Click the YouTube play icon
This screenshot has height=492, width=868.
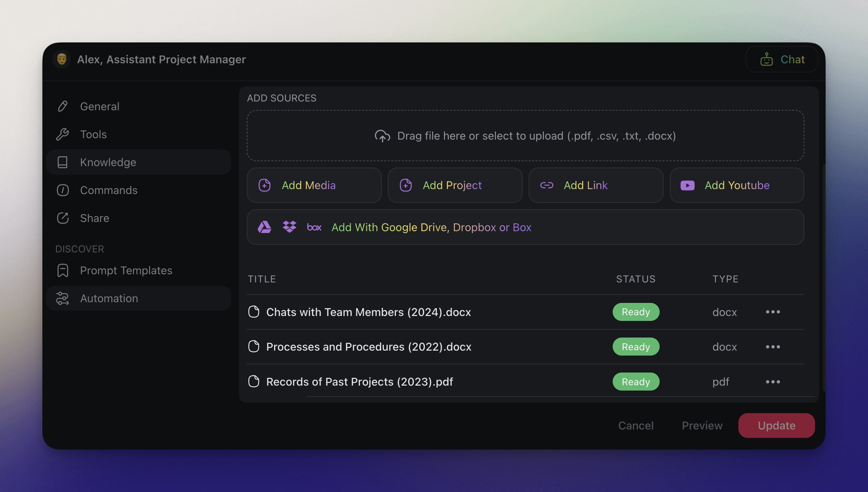click(x=687, y=185)
